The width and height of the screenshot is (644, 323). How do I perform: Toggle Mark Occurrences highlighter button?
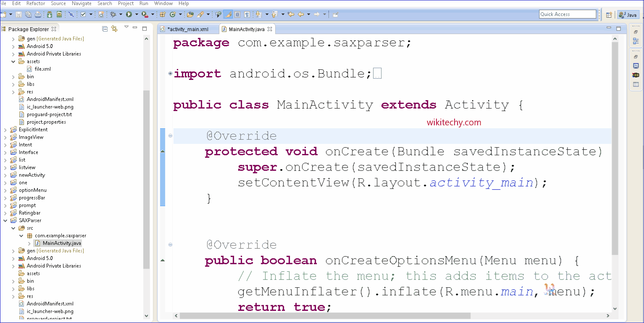[x=228, y=14]
